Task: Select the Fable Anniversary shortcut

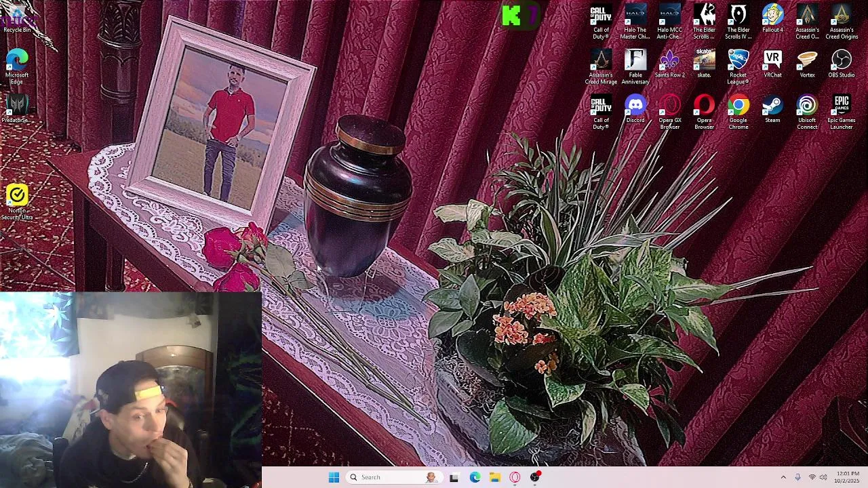Action: tap(635, 66)
